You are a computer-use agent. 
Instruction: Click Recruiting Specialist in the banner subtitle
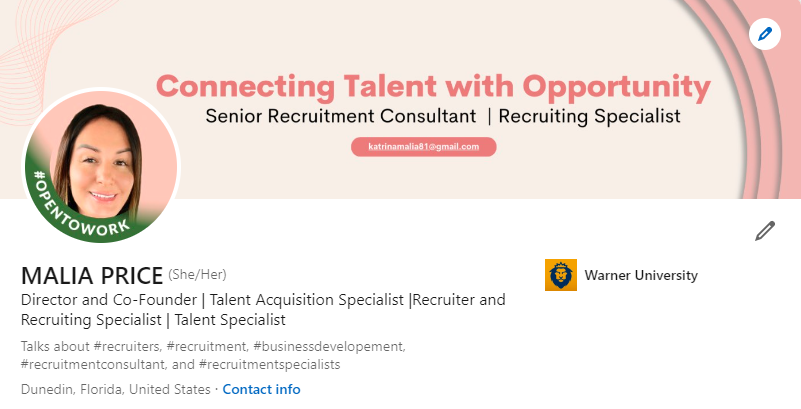coord(589,116)
